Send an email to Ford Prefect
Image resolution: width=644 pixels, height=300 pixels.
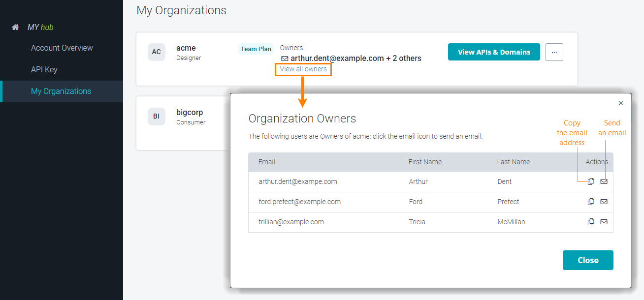604,202
